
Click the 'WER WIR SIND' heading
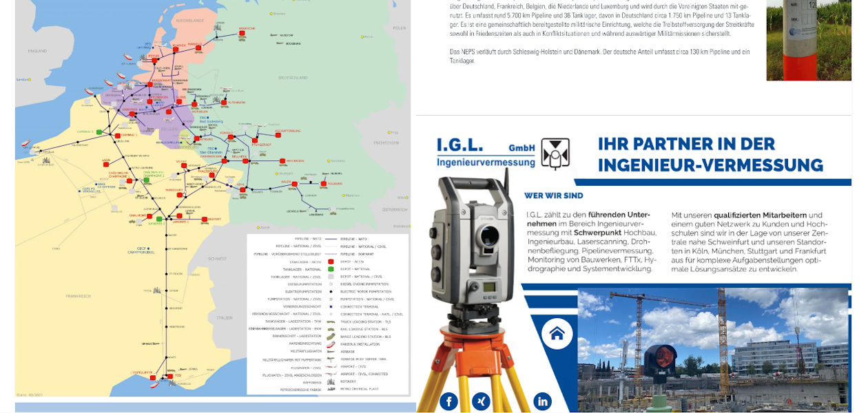coord(554,195)
